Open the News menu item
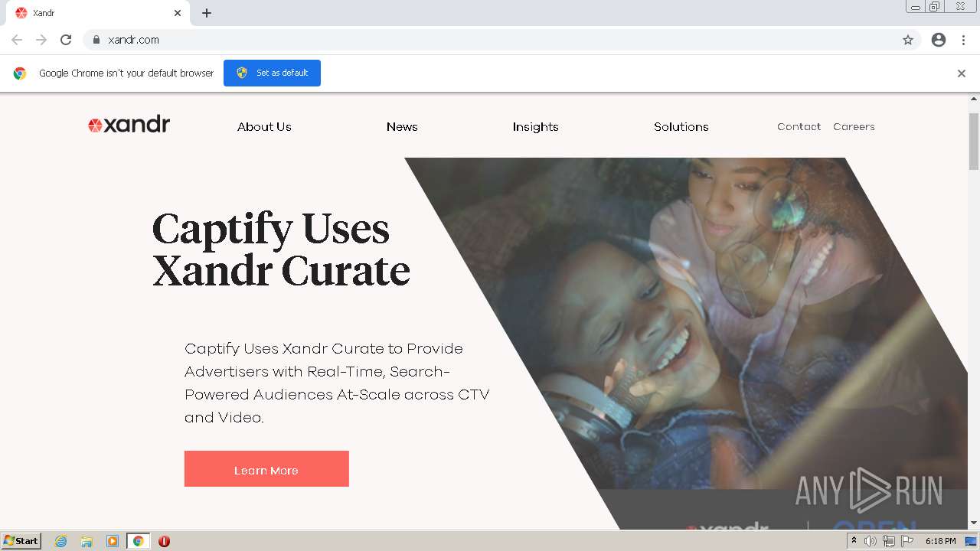980x551 pixels. tap(402, 127)
